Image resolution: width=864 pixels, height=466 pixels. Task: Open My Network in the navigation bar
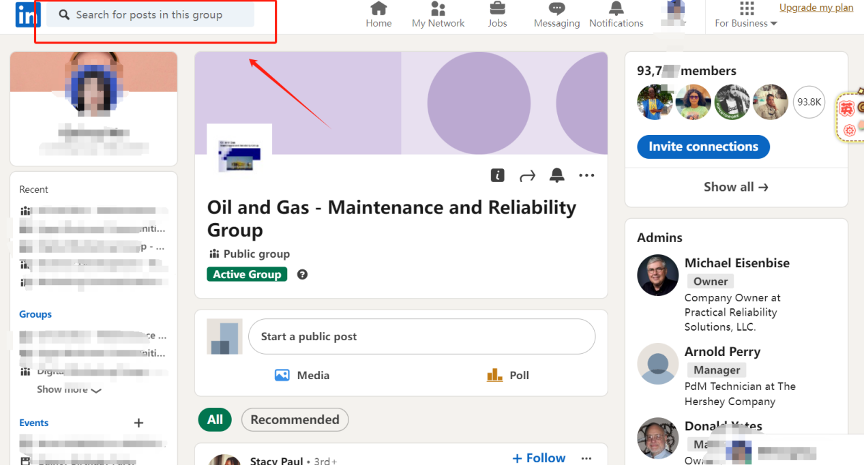pyautogui.click(x=438, y=15)
